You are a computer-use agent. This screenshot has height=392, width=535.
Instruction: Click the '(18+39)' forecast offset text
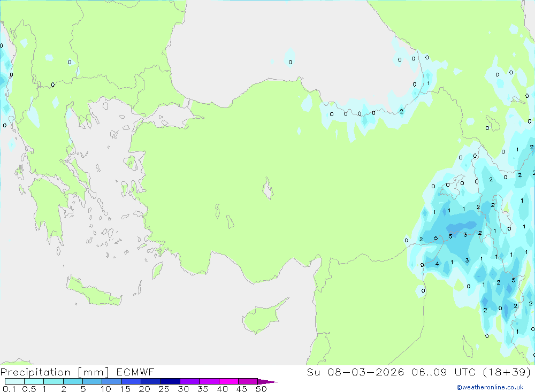(507, 372)
